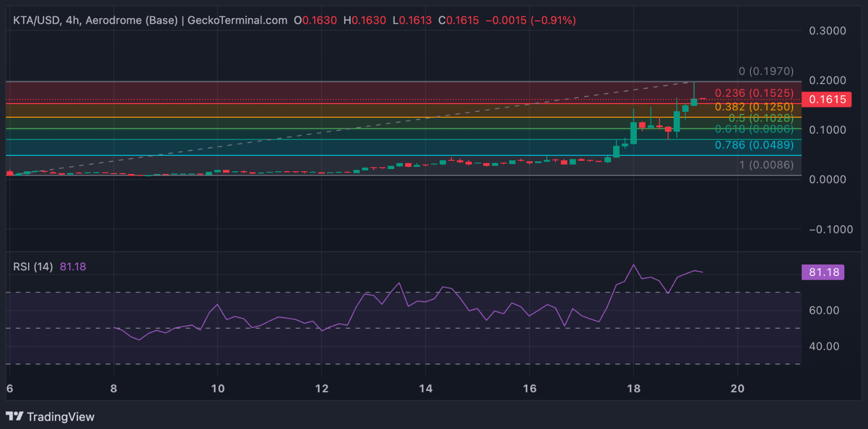The height and width of the screenshot is (429, 868).
Task: Select the 0.236 (0.1525) Fibonacci label
Action: click(x=754, y=93)
